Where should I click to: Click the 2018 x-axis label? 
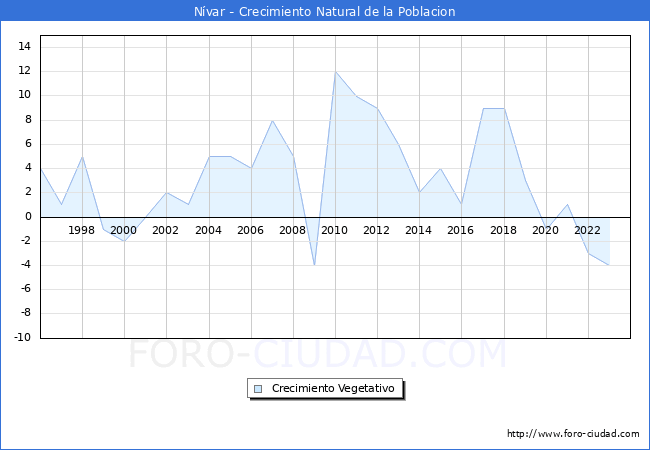[503, 230]
